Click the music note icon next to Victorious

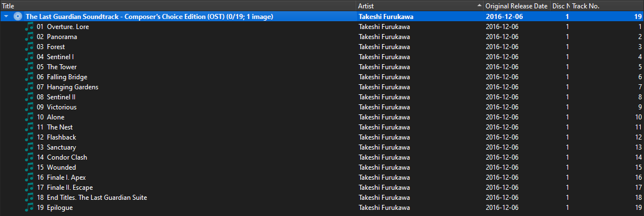click(x=28, y=107)
